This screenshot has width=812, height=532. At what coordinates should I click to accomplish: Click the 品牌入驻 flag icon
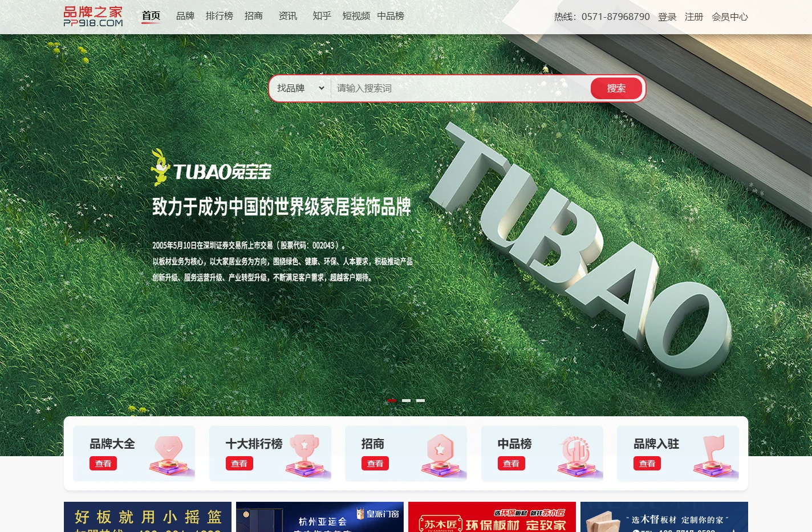pos(715,456)
